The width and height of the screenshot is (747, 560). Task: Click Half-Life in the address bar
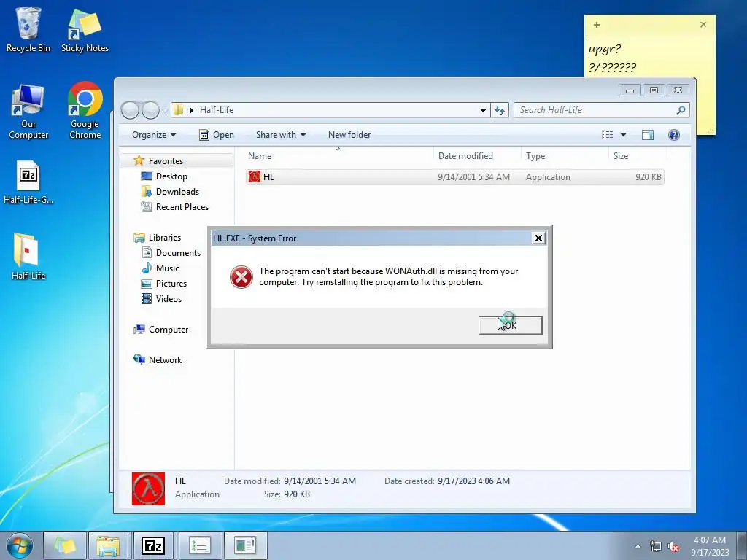pyautogui.click(x=217, y=110)
